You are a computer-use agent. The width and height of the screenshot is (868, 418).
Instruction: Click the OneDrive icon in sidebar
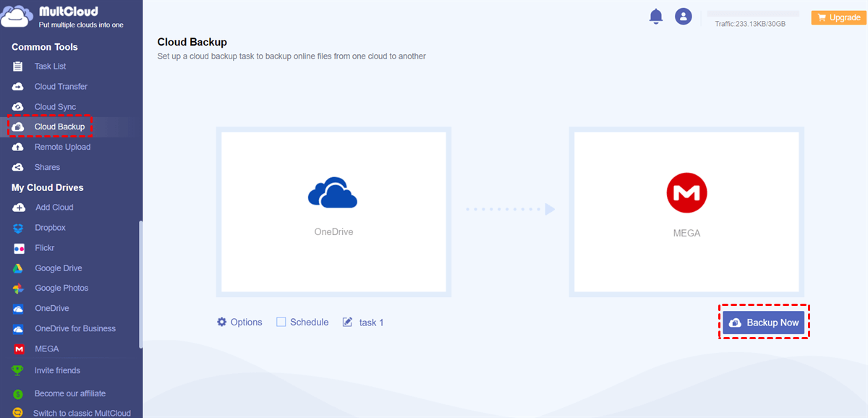tap(18, 309)
